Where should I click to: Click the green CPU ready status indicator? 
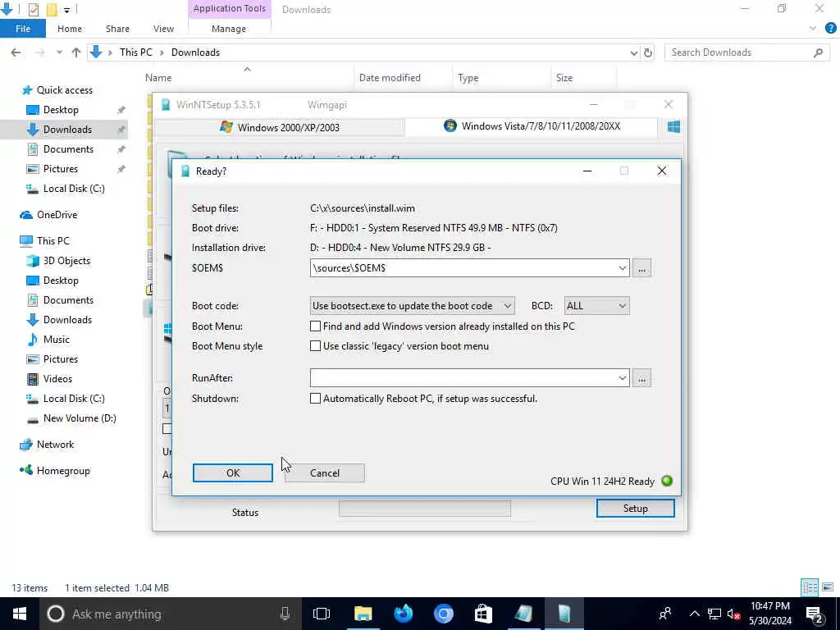click(x=667, y=481)
